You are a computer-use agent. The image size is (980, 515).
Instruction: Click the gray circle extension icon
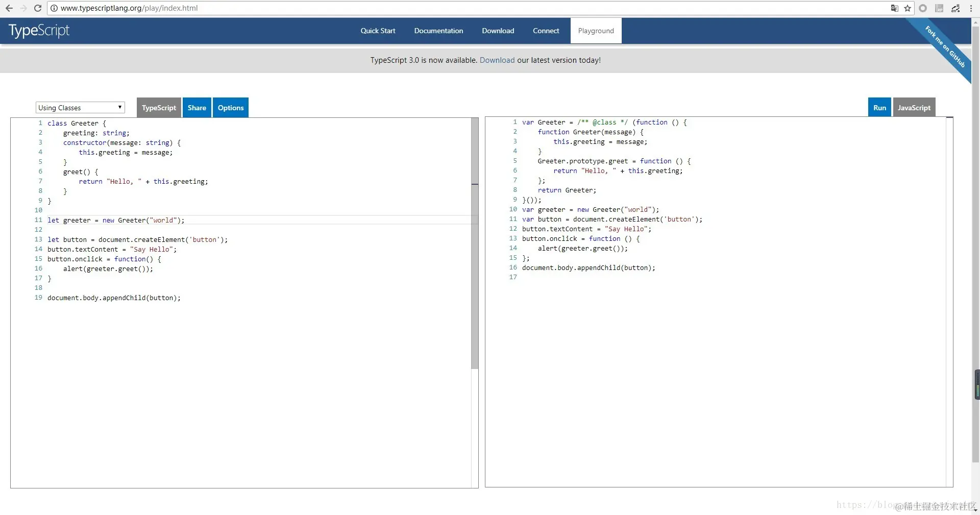(x=923, y=8)
